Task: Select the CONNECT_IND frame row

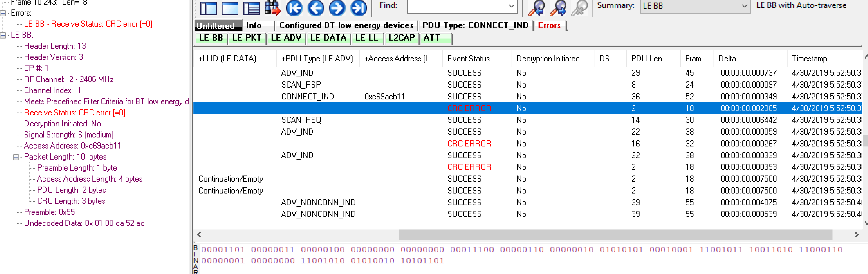Action: 307,97
